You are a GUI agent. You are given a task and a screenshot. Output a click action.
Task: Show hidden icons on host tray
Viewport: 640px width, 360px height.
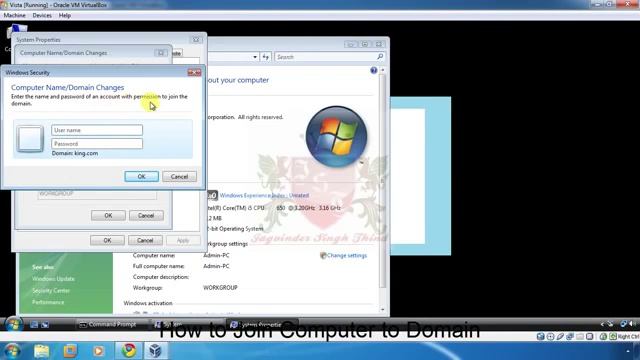click(x=628, y=351)
